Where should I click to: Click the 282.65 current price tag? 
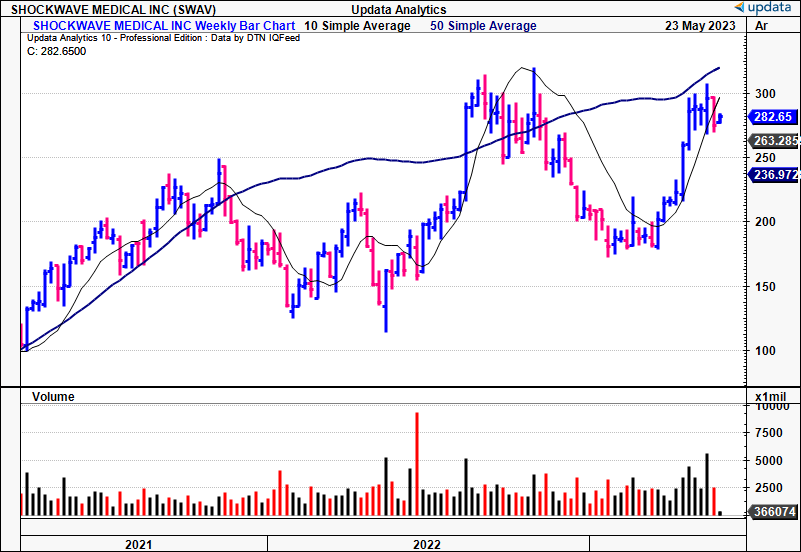point(772,116)
